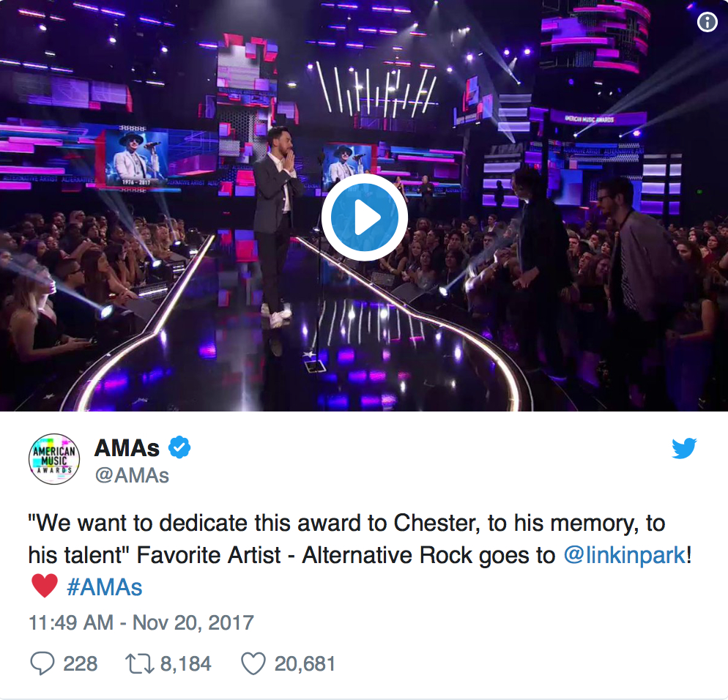
Task: Open the @linkinpark mention
Action: [624, 555]
